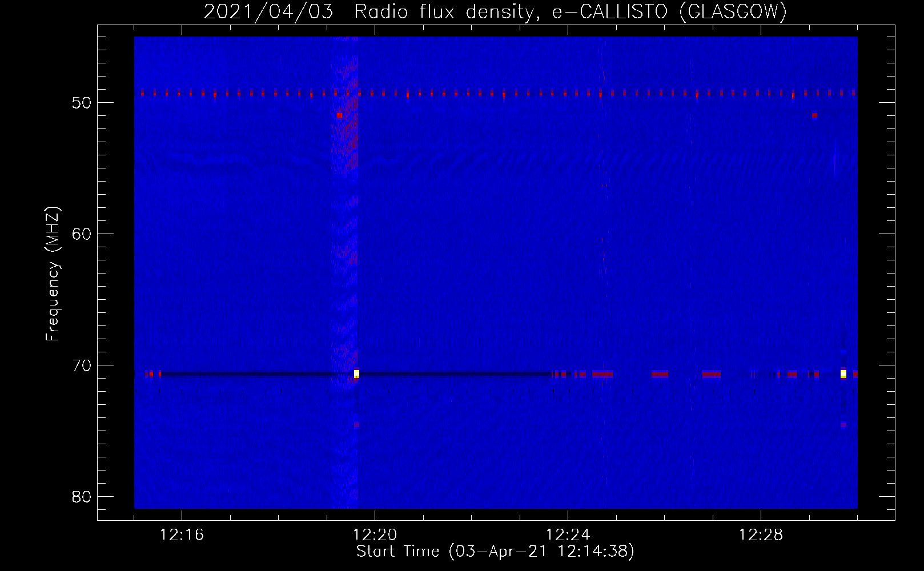The height and width of the screenshot is (571, 924).
Task: Click the 60 frequency tick label
Action: pos(82,235)
